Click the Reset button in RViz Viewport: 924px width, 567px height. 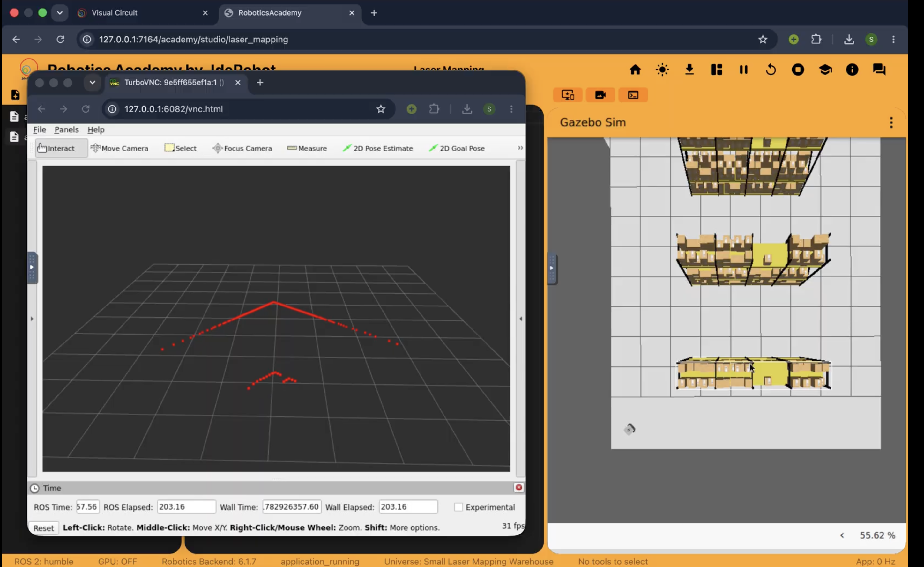(43, 528)
